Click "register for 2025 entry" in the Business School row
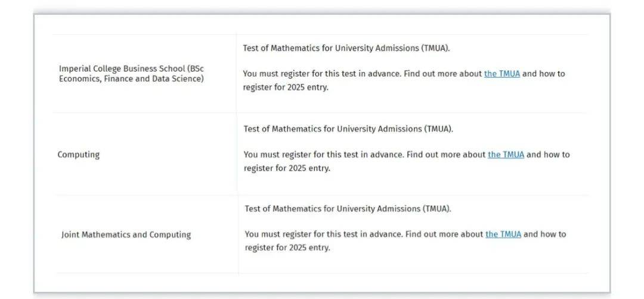 click(x=286, y=87)
